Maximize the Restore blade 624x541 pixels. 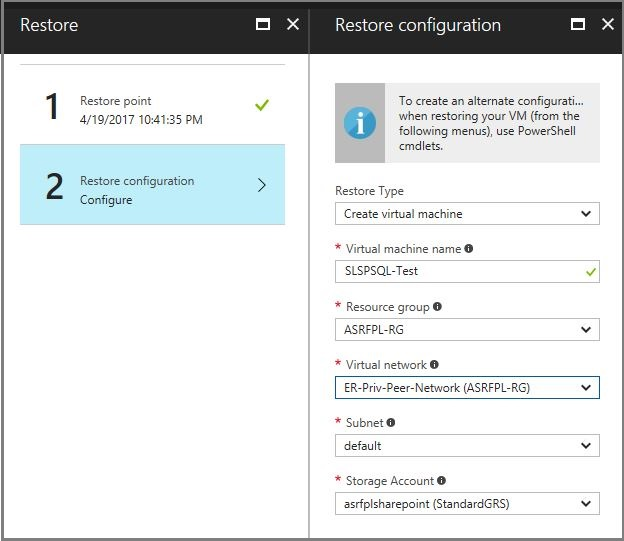(x=263, y=24)
